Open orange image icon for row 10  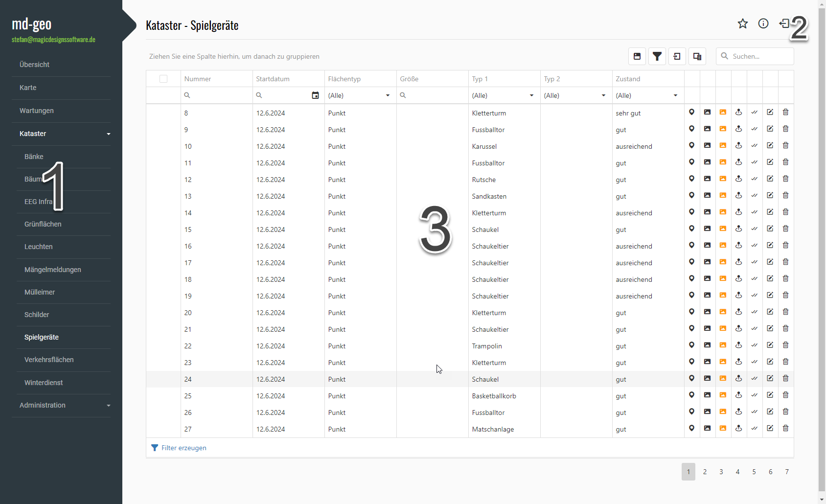pyautogui.click(x=723, y=146)
